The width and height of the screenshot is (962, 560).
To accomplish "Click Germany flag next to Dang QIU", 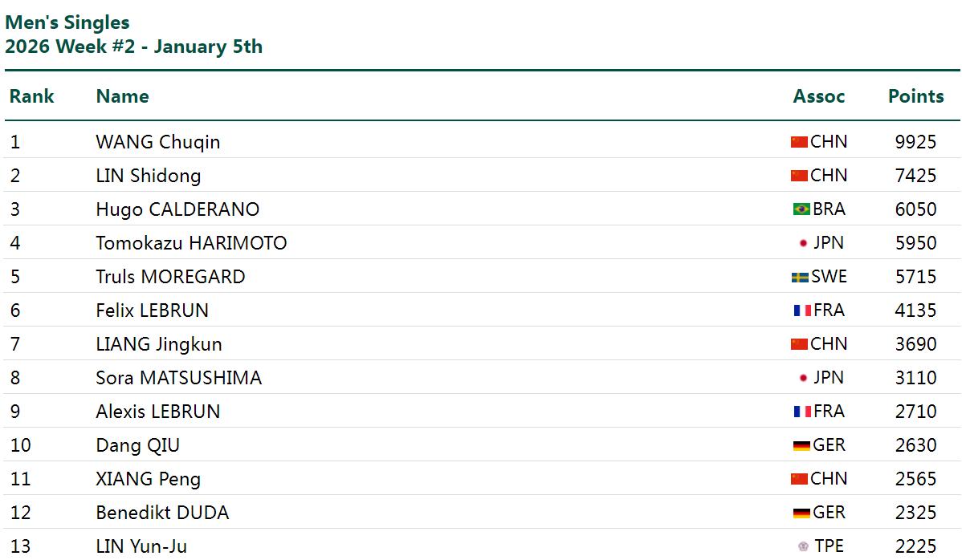I will click(801, 445).
